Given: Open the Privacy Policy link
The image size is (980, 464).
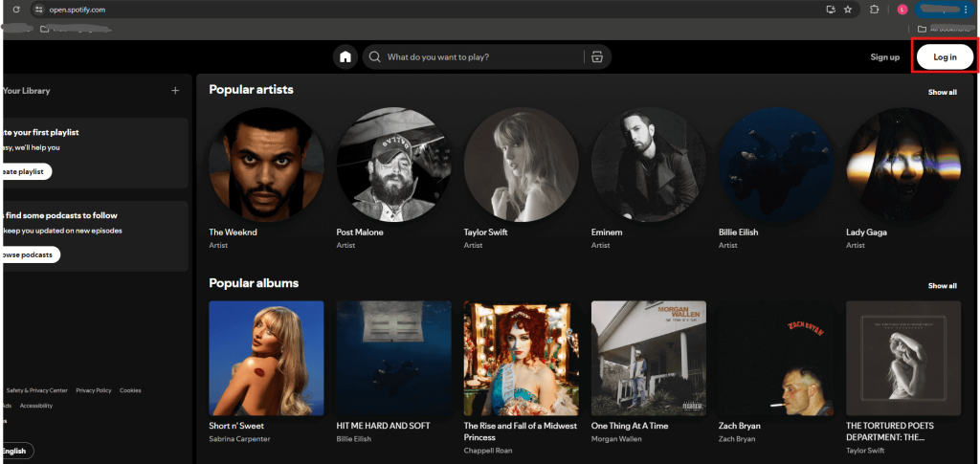Looking at the screenshot, I should (94, 390).
